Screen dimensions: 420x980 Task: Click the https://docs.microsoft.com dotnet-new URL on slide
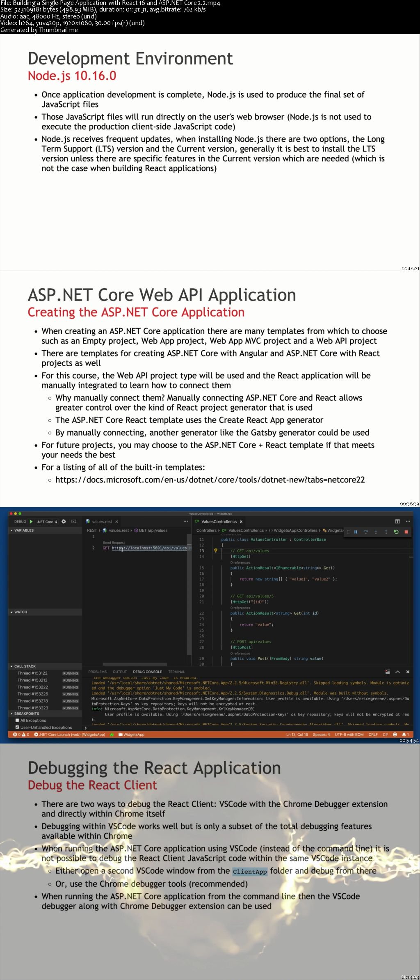(x=210, y=480)
